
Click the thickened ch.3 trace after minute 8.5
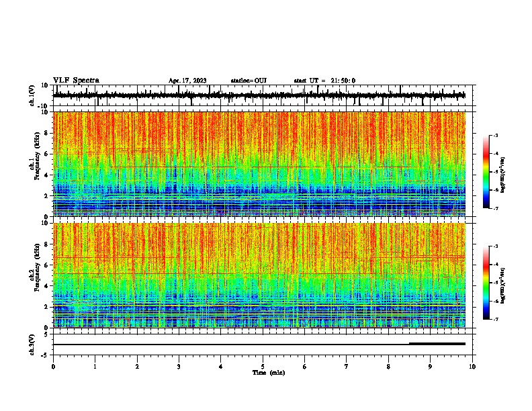pos(437,344)
